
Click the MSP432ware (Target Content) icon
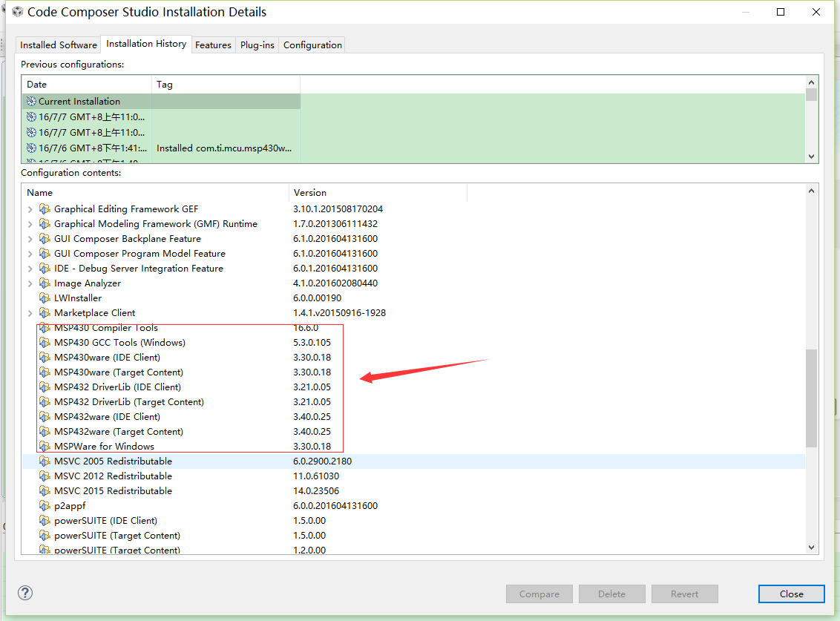click(45, 431)
